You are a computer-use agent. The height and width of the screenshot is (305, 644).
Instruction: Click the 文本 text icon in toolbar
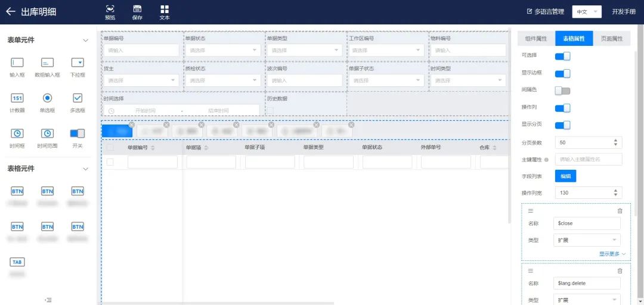(x=165, y=9)
